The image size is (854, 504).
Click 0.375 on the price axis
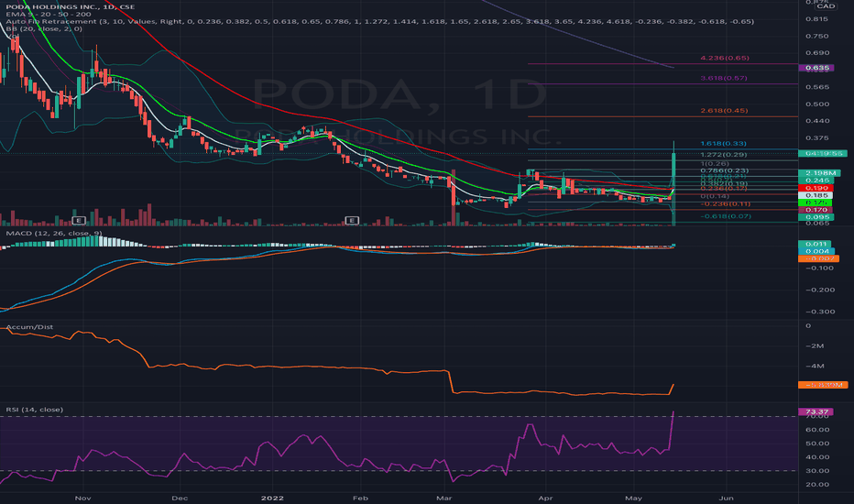pos(817,137)
